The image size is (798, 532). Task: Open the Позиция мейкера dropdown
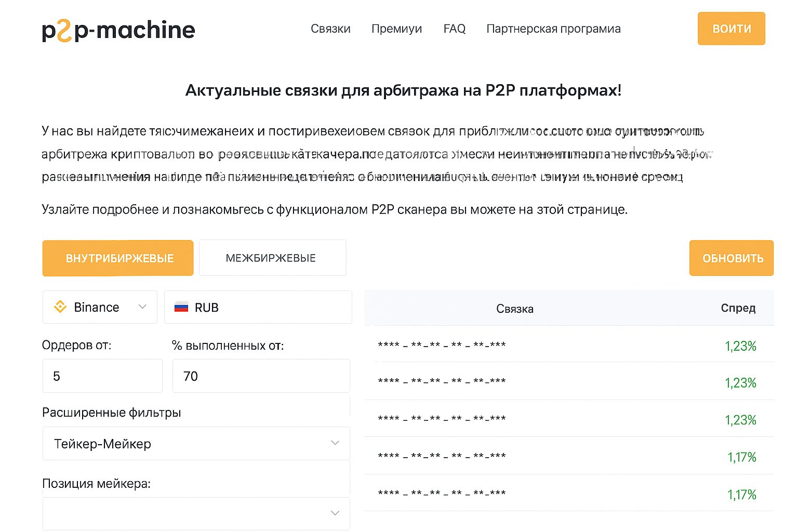coord(196,513)
